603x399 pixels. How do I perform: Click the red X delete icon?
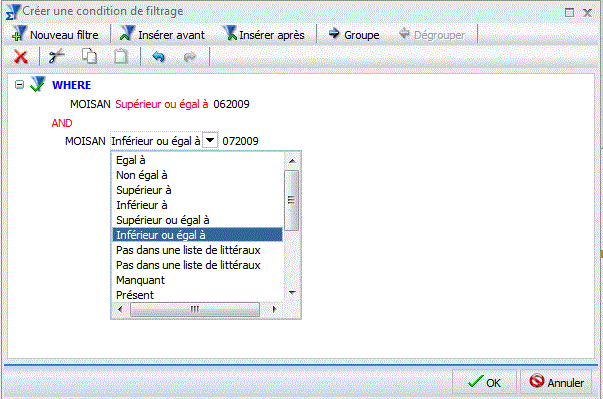[x=21, y=57]
